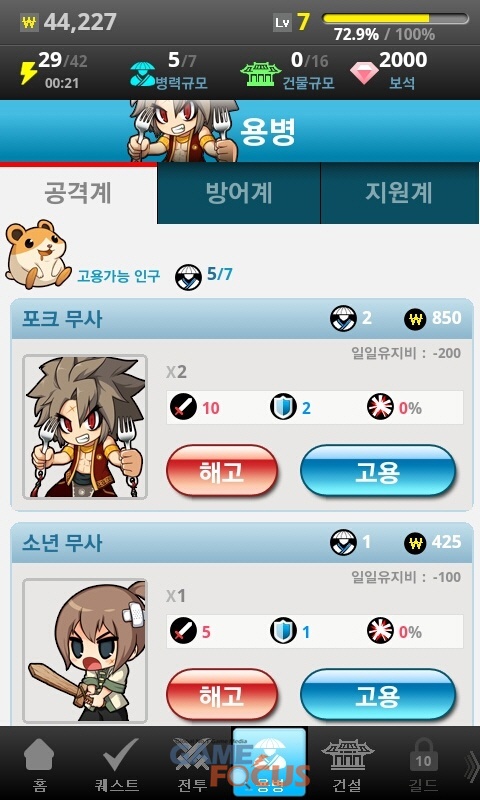
Task: Tap the lightning energy icon
Action: point(28,72)
